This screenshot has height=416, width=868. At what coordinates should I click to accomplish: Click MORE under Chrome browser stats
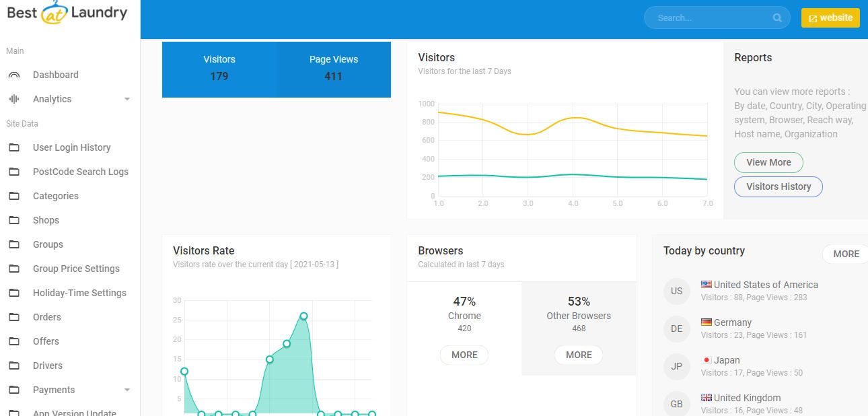(x=464, y=355)
